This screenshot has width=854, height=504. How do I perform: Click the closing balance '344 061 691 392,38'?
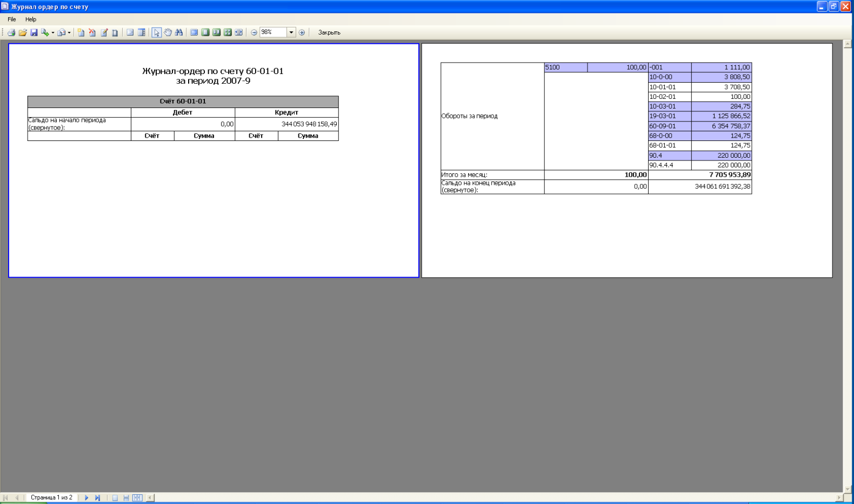(x=723, y=186)
